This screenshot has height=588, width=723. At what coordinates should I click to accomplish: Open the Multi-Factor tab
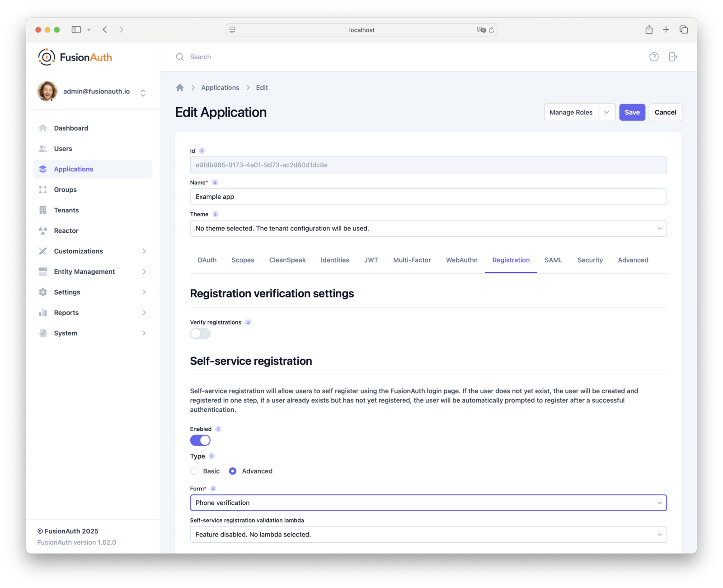(412, 260)
